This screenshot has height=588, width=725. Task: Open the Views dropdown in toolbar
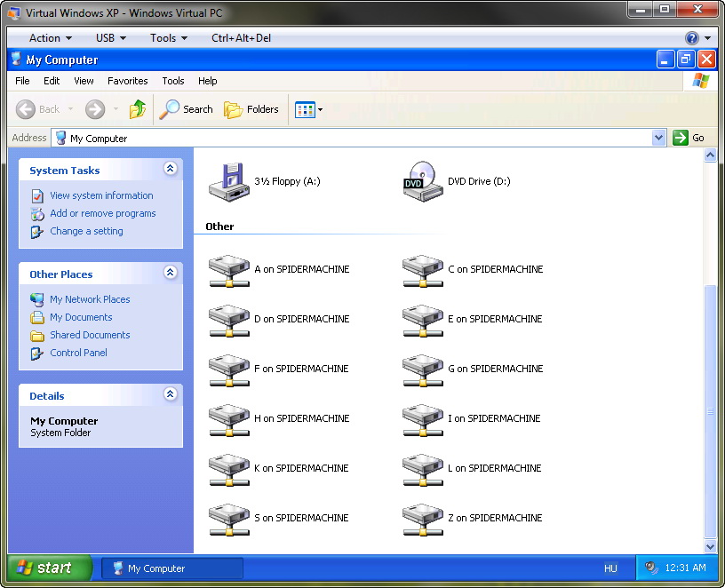[x=308, y=109]
